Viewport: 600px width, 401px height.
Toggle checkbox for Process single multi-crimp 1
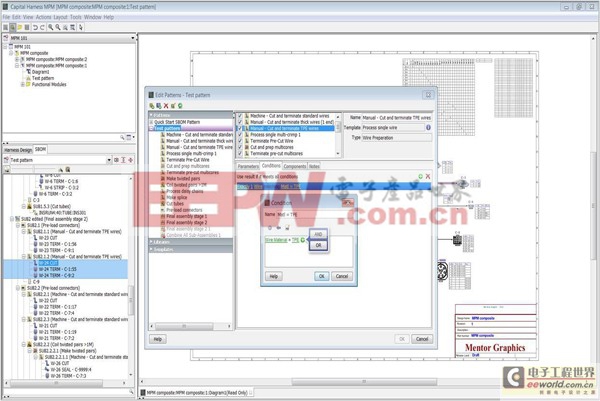pos(240,135)
